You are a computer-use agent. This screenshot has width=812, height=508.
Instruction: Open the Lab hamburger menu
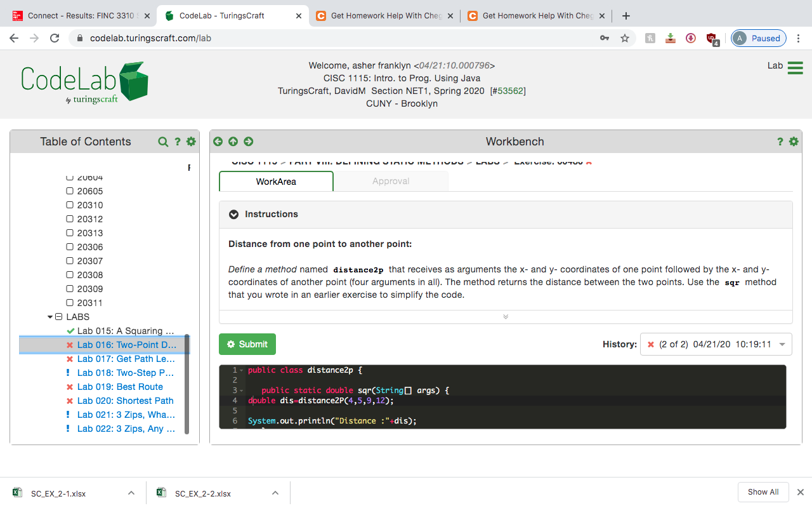[795, 68]
